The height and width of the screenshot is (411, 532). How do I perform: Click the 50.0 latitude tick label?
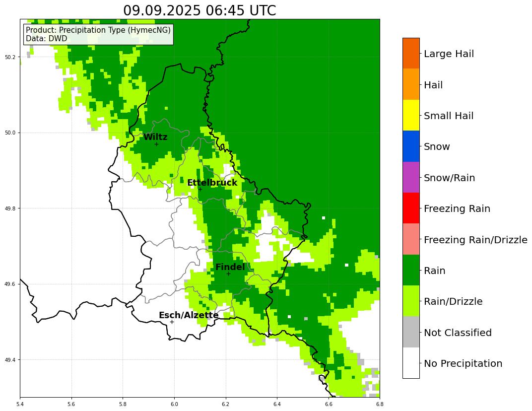pyautogui.click(x=11, y=133)
